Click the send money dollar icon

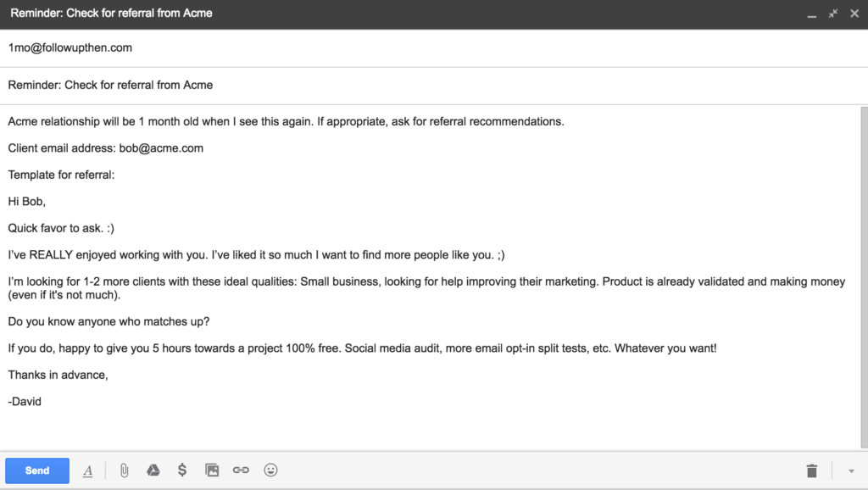click(181, 471)
